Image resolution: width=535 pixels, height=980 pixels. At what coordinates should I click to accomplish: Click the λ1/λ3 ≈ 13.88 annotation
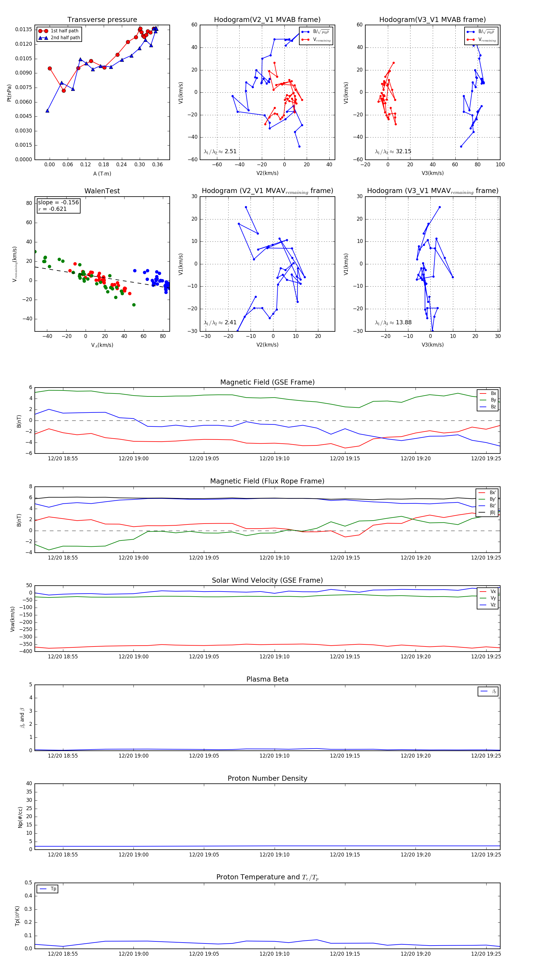point(393,323)
